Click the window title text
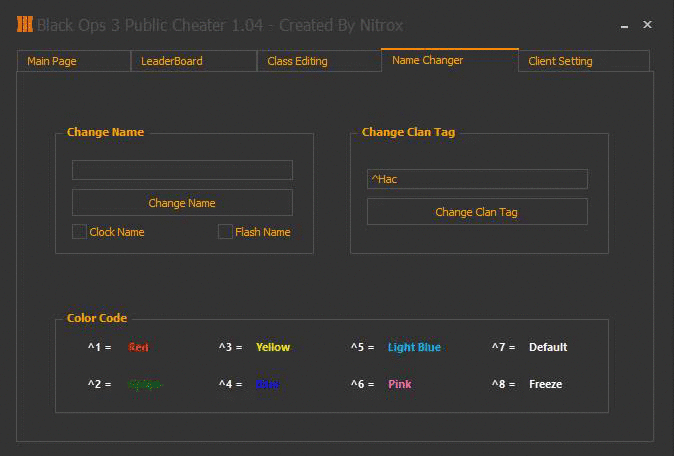This screenshot has height=456, width=674. click(220, 25)
